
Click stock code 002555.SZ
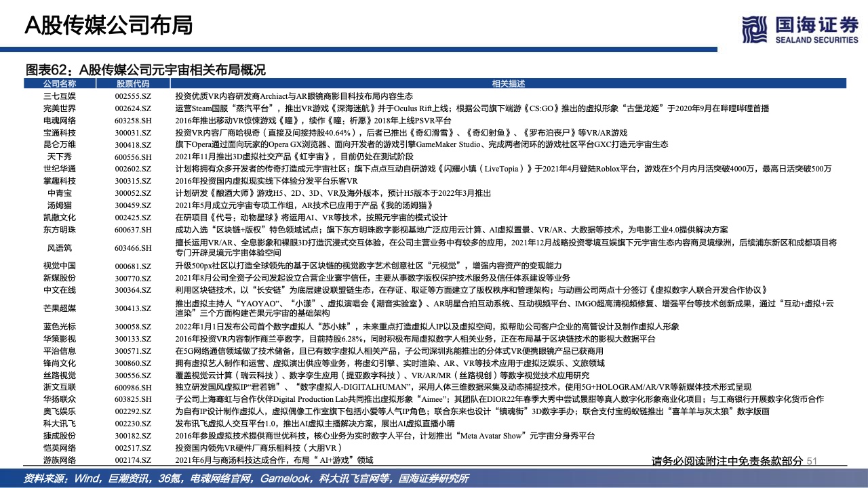point(133,97)
